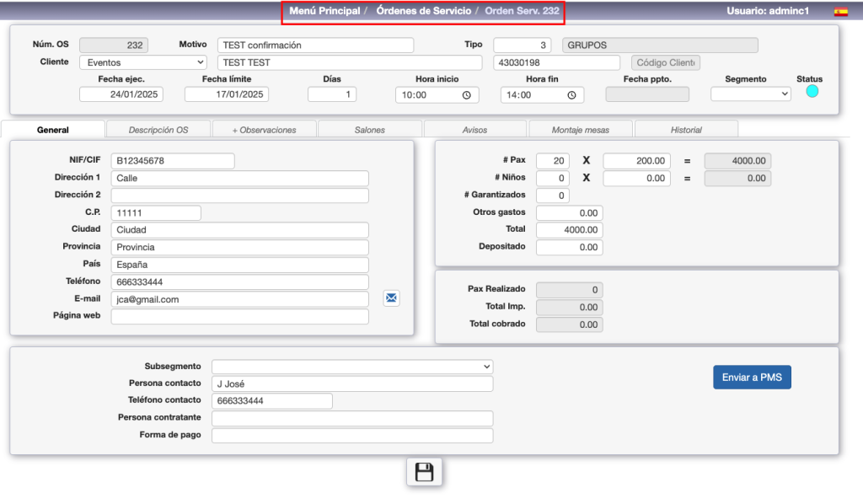Navigate to Menú Principal breadcrumb link
The width and height of the screenshot is (863, 504).
coord(324,11)
